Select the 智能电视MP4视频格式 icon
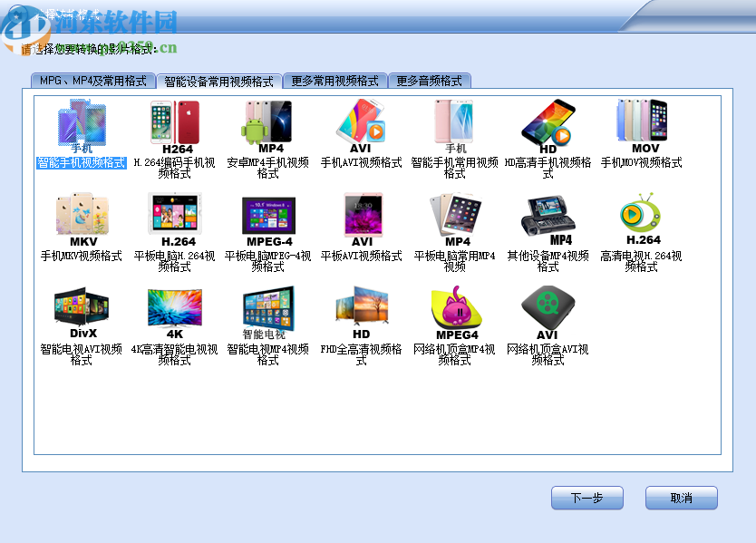This screenshot has height=543, width=756. click(268, 313)
